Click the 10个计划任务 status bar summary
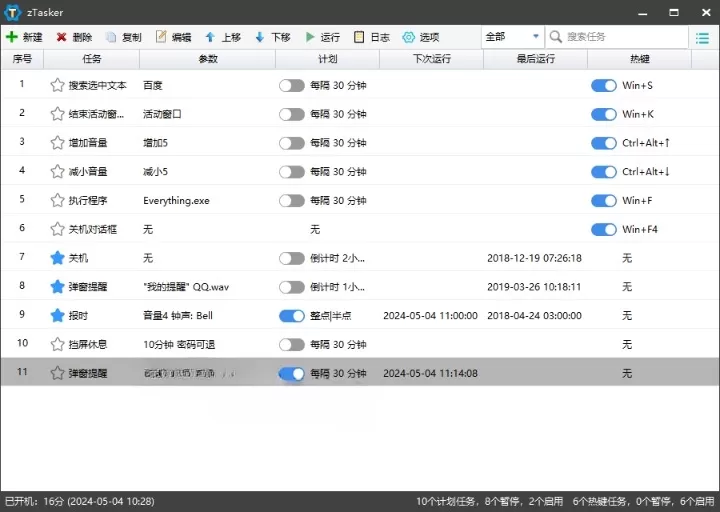Viewport: 720px width, 512px height. [489, 501]
